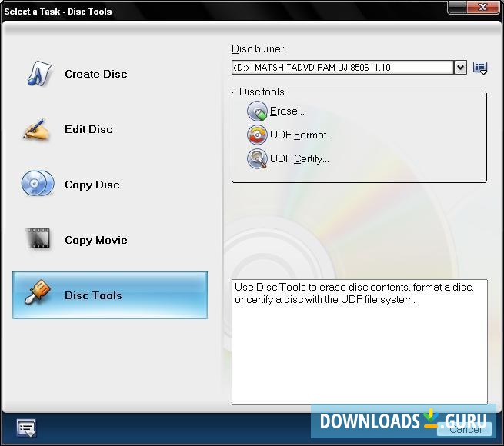
Task: Open the UDF Certify... tool
Action: pos(299,158)
